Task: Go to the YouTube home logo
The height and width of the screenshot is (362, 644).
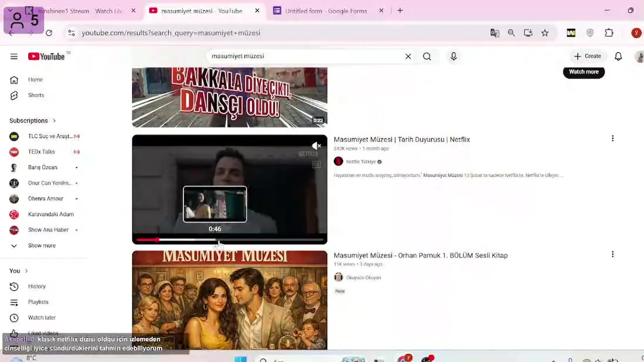Action: (x=46, y=56)
